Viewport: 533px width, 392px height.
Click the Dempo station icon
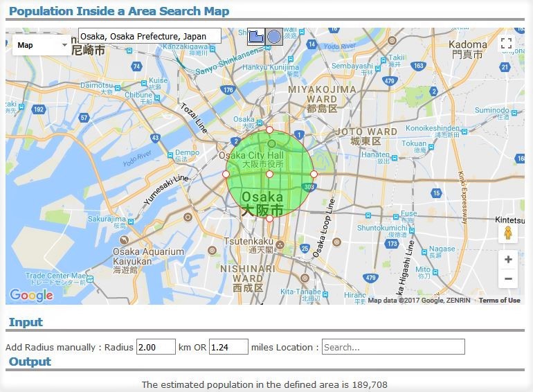pos(171,155)
